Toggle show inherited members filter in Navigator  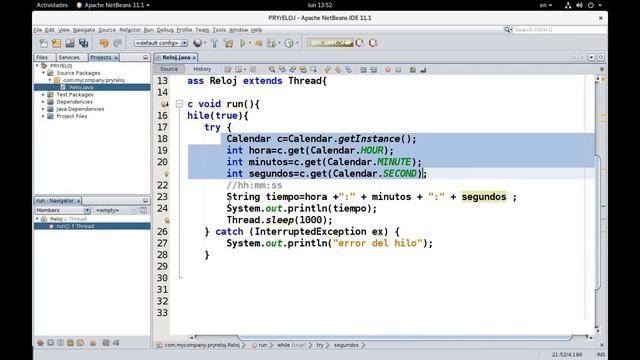click(x=40, y=343)
